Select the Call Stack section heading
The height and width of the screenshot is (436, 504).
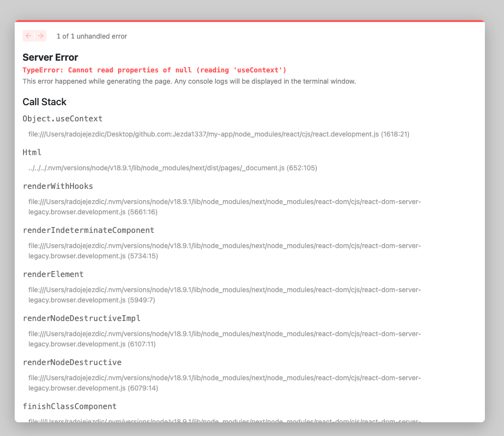pyautogui.click(x=44, y=102)
